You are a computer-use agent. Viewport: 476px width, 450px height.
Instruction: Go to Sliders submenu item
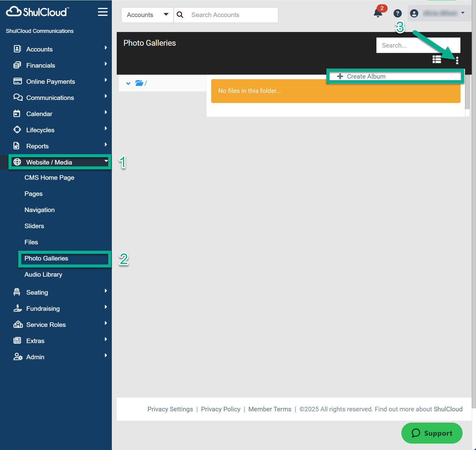pos(34,226)
